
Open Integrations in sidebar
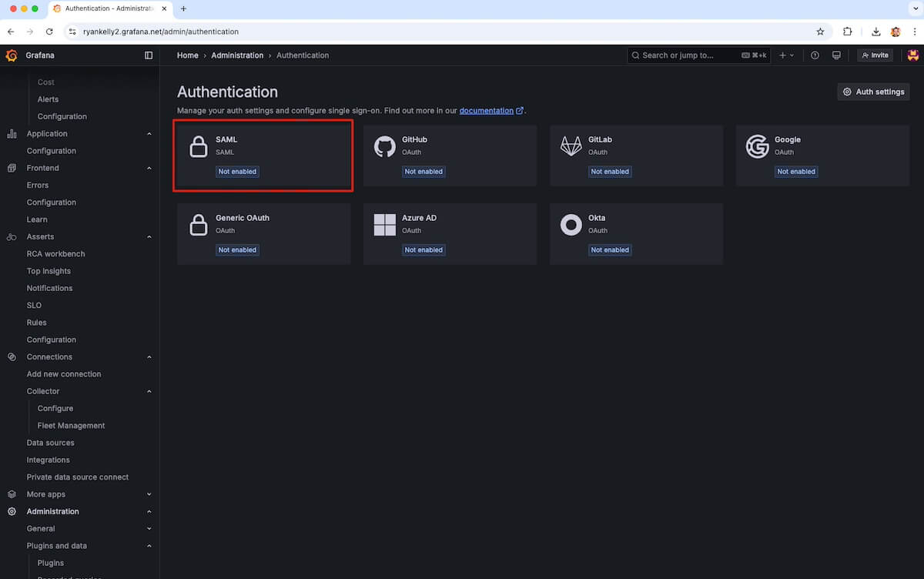(x=48, y=460)
